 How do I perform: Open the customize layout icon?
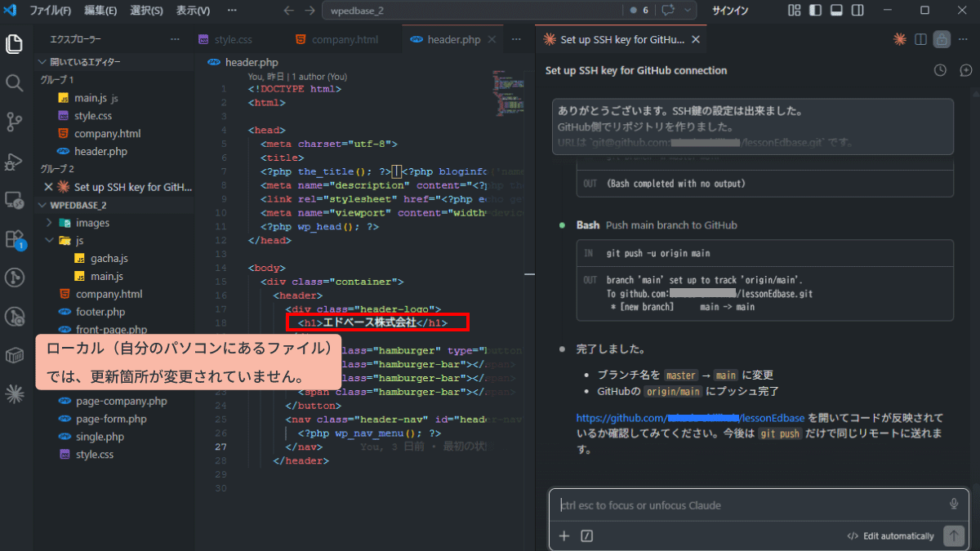pyautogui.click(x=794, y=11)
